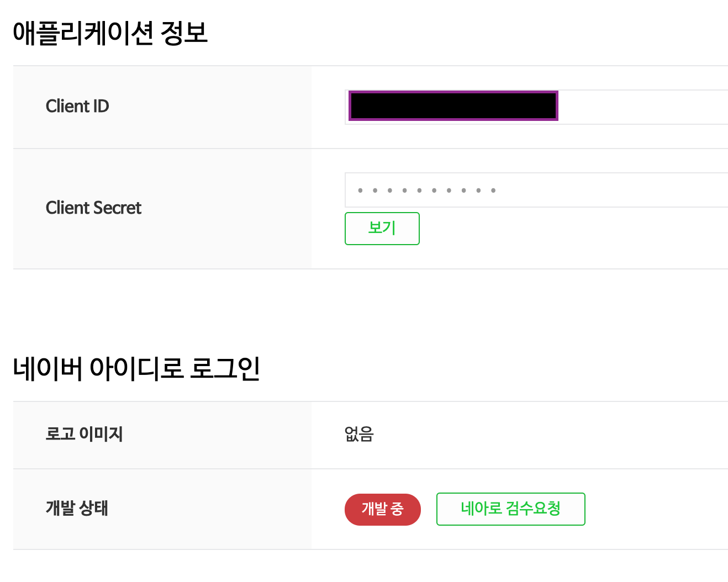Click the redacted Client ID value box

coord(453,106)
